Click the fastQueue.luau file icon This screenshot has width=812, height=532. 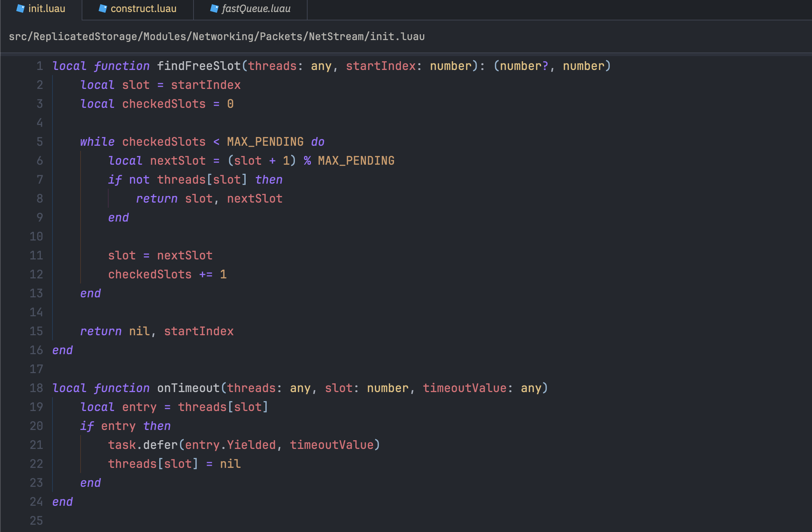tap(214, 8)
